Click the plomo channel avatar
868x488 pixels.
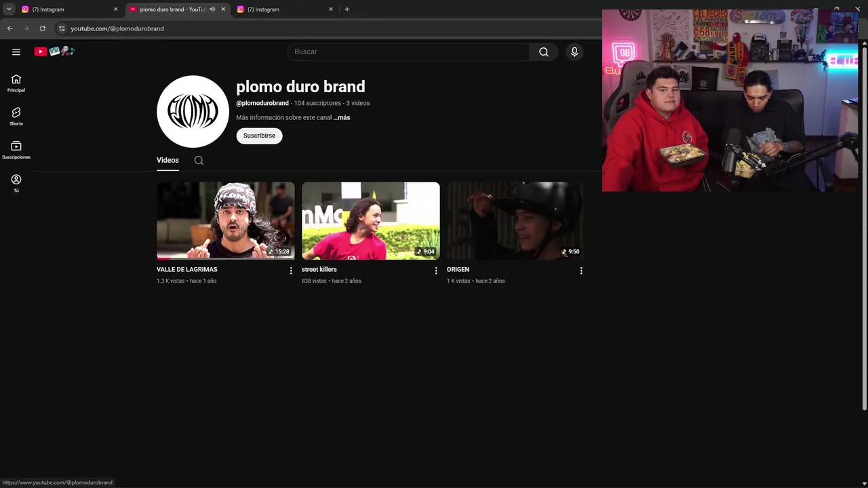coord(193,111)
